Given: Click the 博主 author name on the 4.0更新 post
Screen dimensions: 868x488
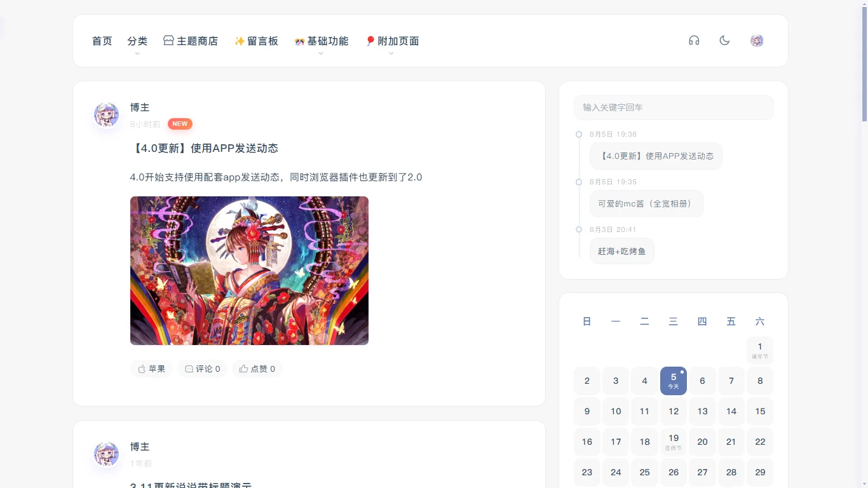Looking at the screenshot, I should [x=140, y=107].
